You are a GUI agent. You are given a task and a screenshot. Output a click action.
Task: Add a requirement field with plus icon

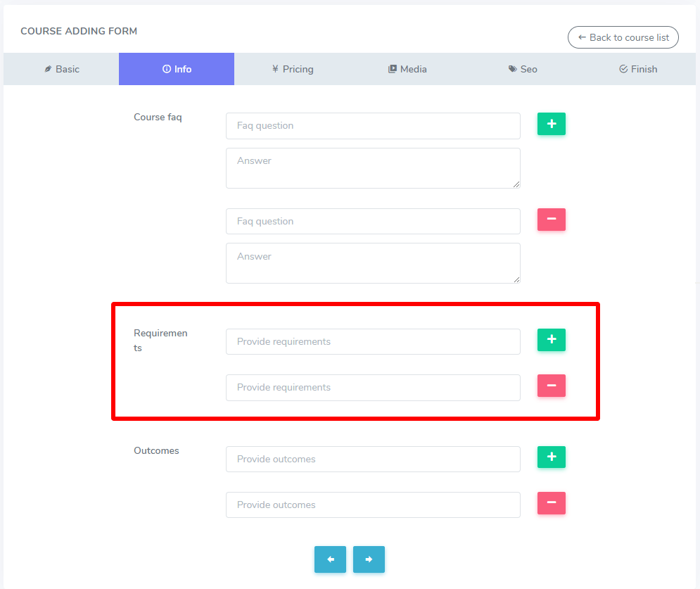click(551, 340)
